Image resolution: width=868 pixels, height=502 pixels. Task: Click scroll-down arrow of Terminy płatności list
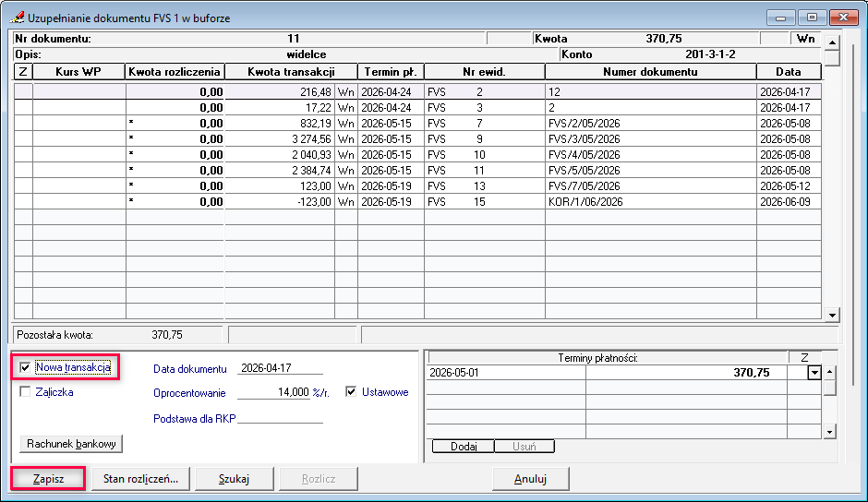tap(829, 432)
